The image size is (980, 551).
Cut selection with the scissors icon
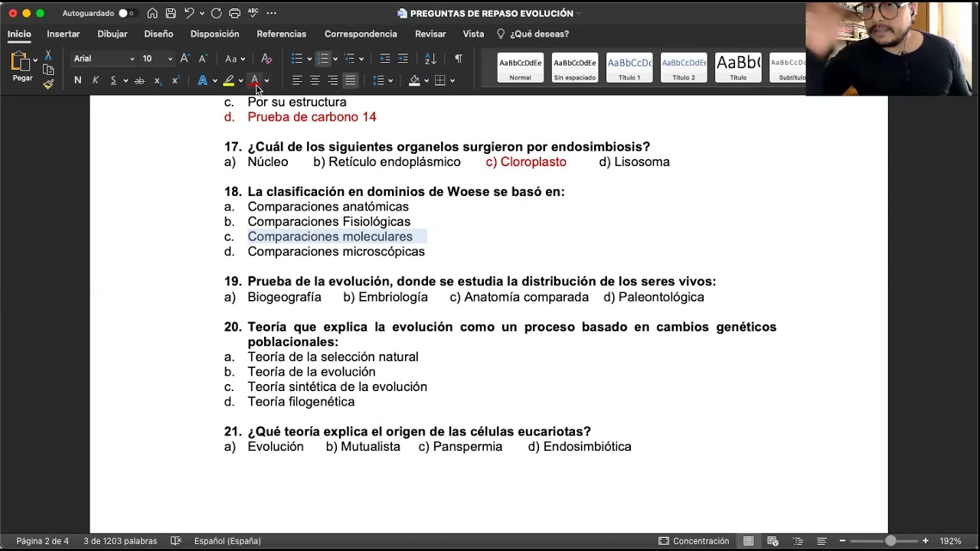[x=48, y=56]
